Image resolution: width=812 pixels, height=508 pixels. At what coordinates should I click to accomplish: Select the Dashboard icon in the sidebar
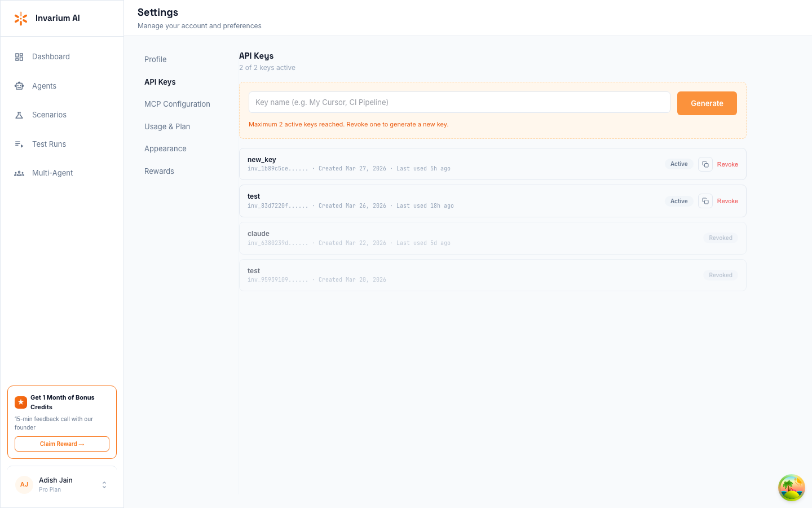pyautogui.click(x=19, y=56)
